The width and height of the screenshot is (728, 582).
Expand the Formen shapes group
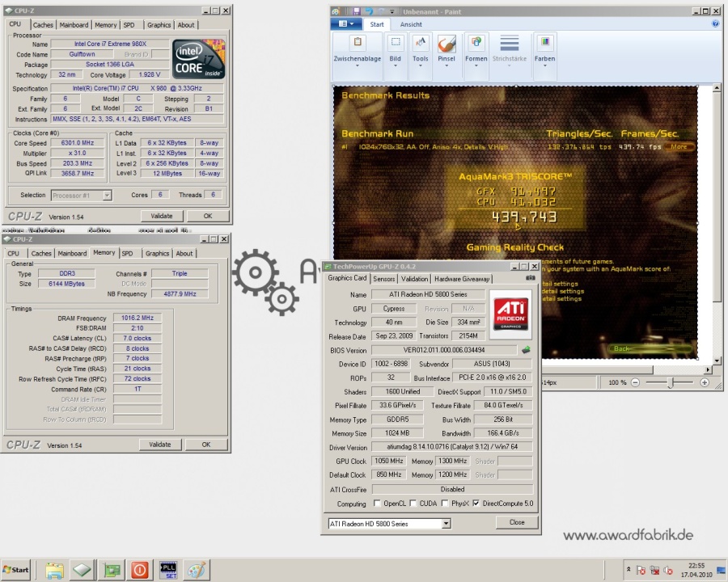pos(476,54)
